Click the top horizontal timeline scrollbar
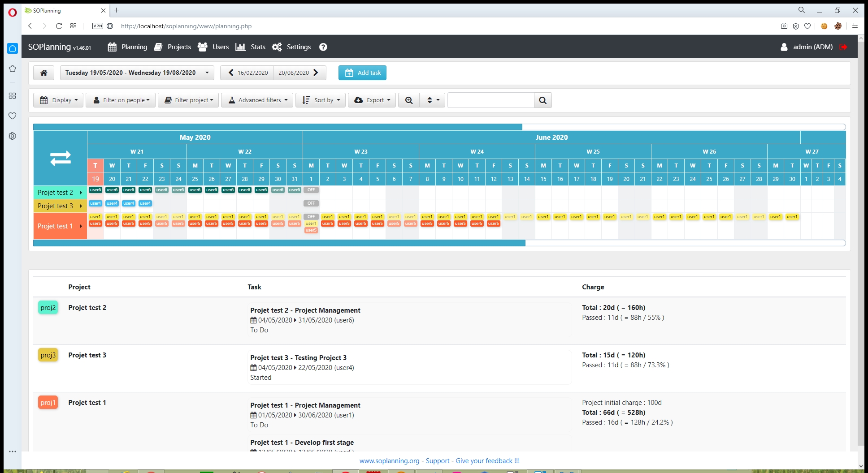This screenshot has height=473, width=868. pos(278,127)
